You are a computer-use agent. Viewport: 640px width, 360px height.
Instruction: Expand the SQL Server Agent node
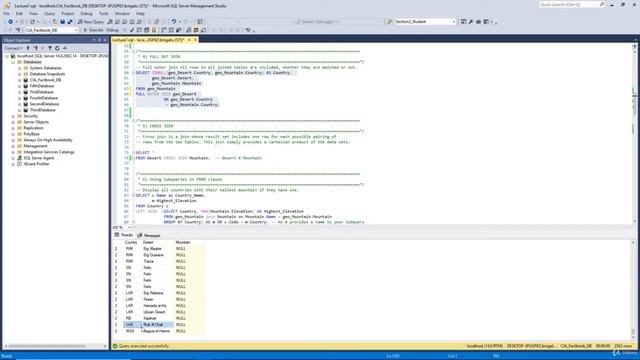[x=13, y=158]
